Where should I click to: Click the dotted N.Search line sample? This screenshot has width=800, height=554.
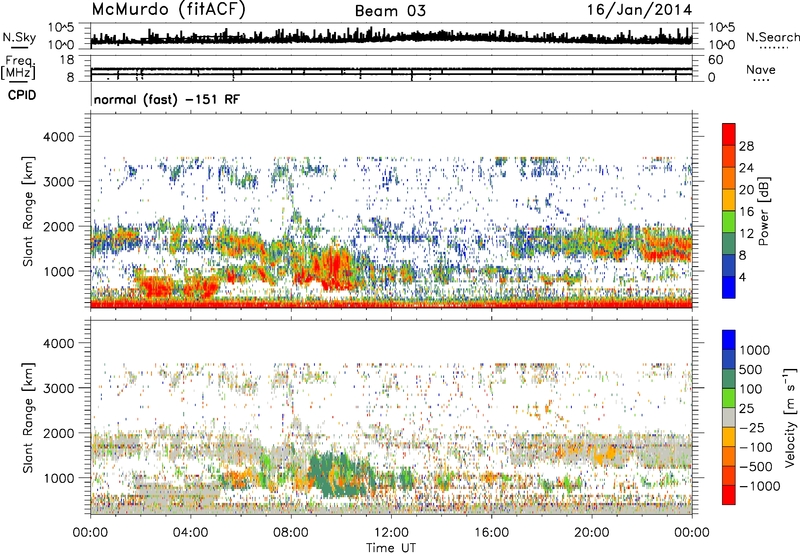(774, 48)
